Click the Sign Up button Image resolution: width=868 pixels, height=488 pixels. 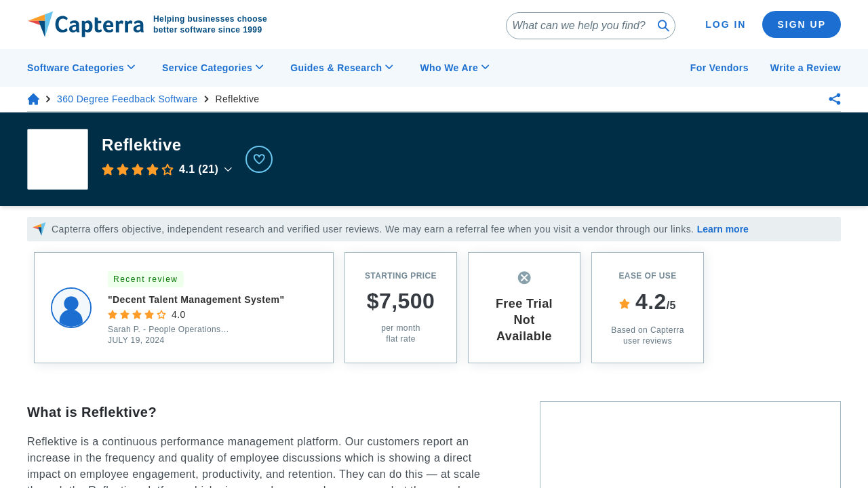coord(801,24)
